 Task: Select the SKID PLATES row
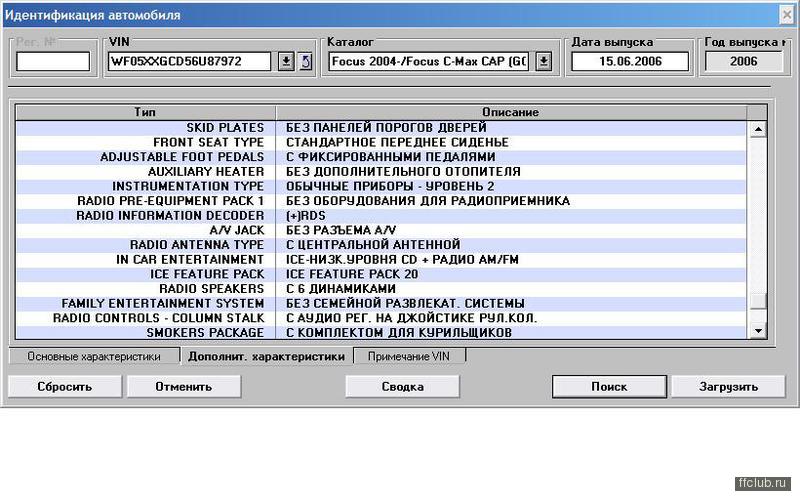381,128
